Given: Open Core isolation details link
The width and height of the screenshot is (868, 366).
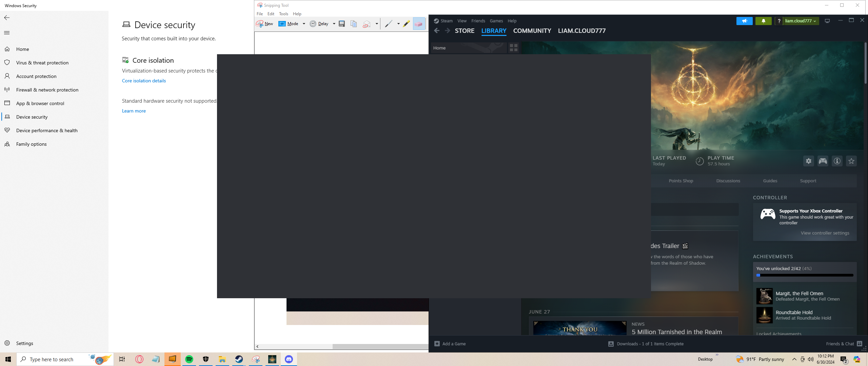Looking at the screenshot, I should (x=144, y=81).
